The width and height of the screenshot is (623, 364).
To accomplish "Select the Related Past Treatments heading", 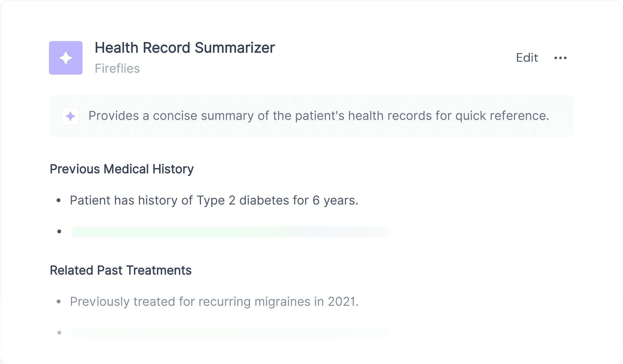I will [121, 270].
